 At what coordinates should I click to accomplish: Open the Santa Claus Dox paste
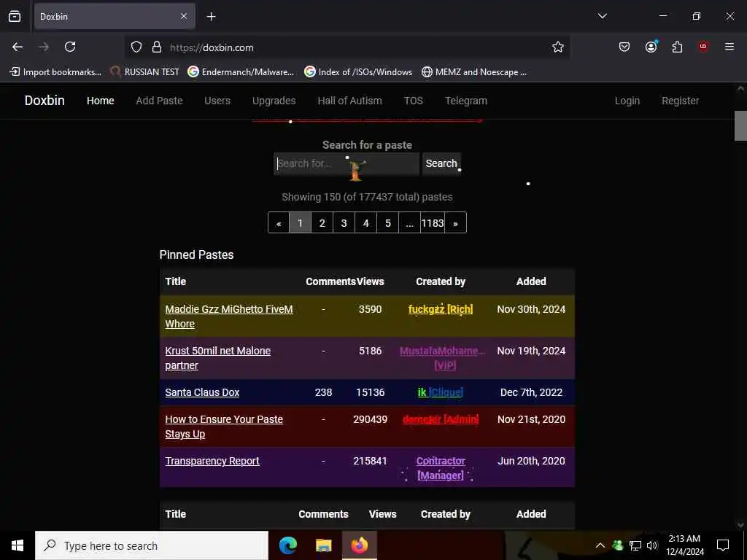click(202, 392)
